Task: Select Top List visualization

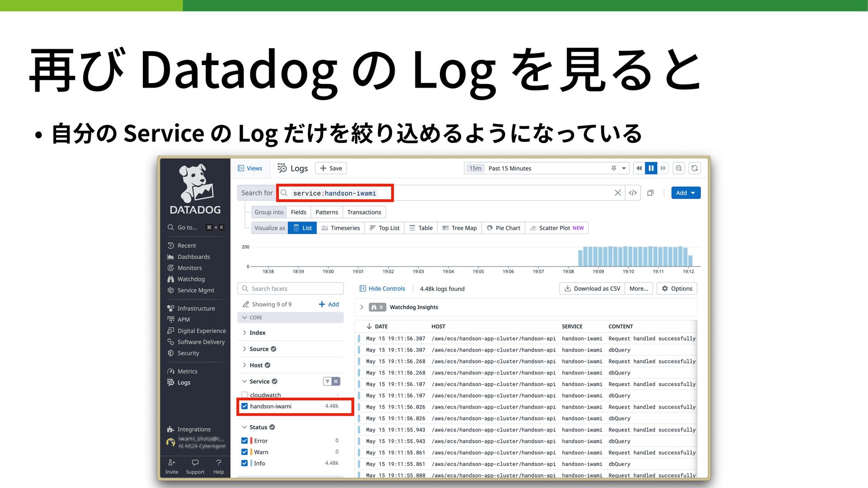Action: 384,228
